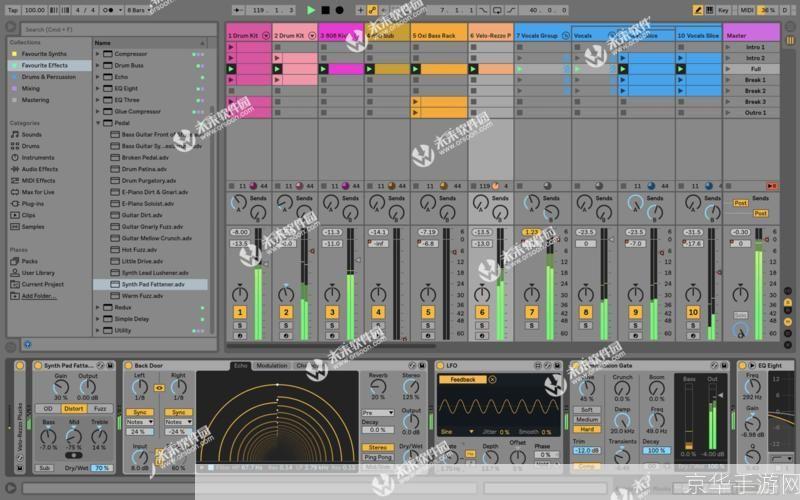Stop playback with the square Stop button
This screenshot has height=500, width=800.
[x=326, y=10]
